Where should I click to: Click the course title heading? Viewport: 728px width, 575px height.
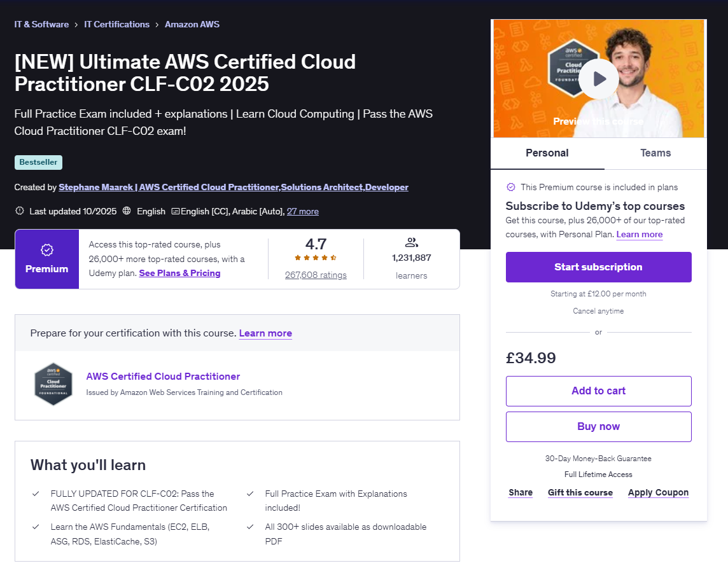click(185, 73)
